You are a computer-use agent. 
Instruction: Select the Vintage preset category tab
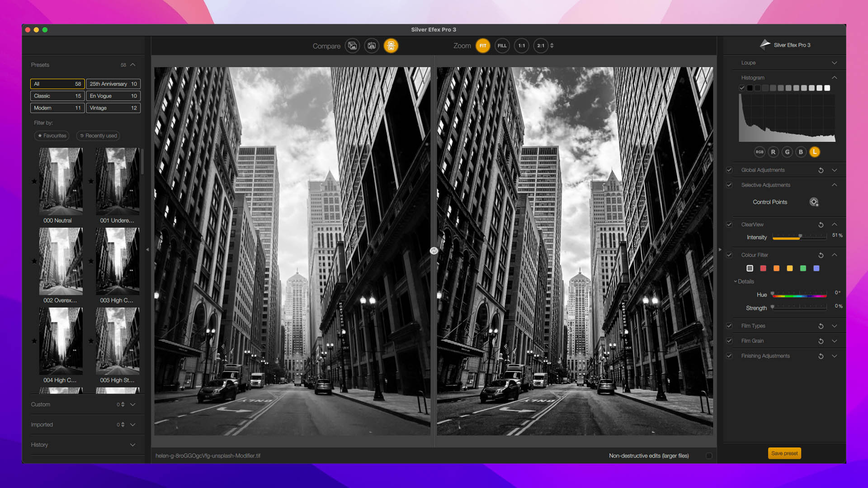(113, 108)
